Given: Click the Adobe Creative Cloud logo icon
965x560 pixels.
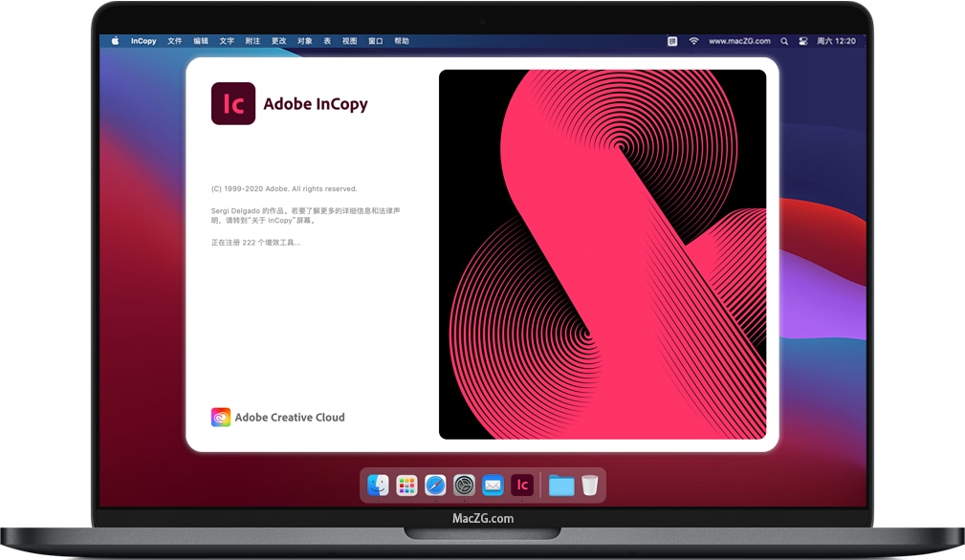Looking at the screenshot, I should pos(221,418).
